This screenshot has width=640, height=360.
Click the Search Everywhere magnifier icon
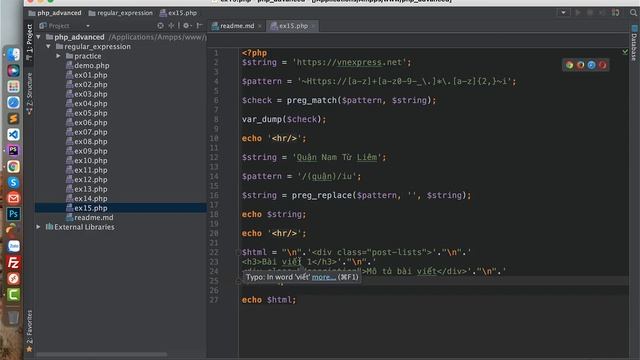[633, 13]
